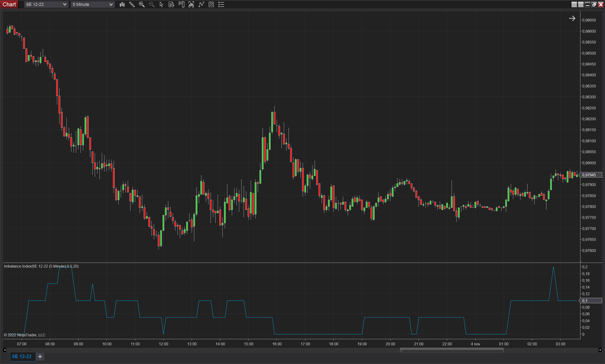Click the scrollbar left arrow
The image size is (605, 364).
tap(5, 350)
